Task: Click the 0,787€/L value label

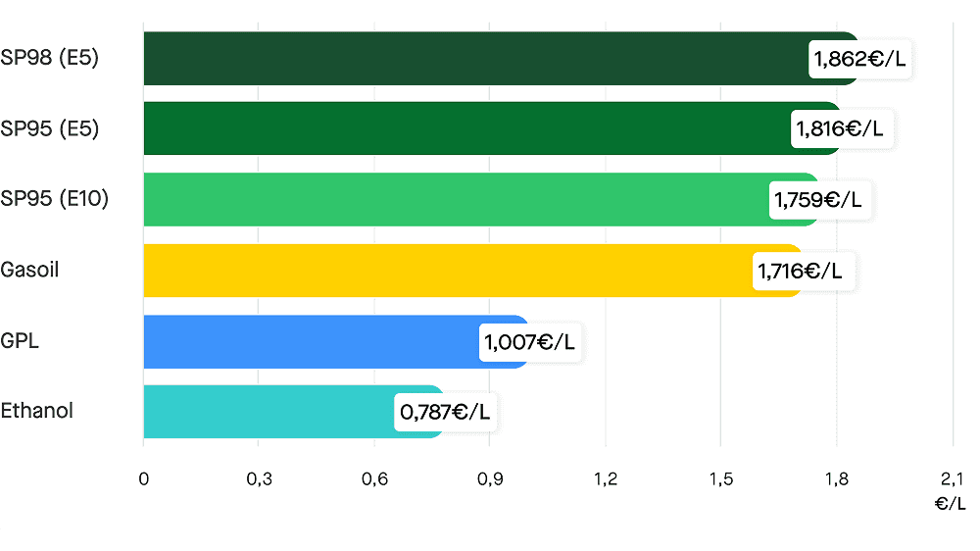Action: tap(445, 413)
